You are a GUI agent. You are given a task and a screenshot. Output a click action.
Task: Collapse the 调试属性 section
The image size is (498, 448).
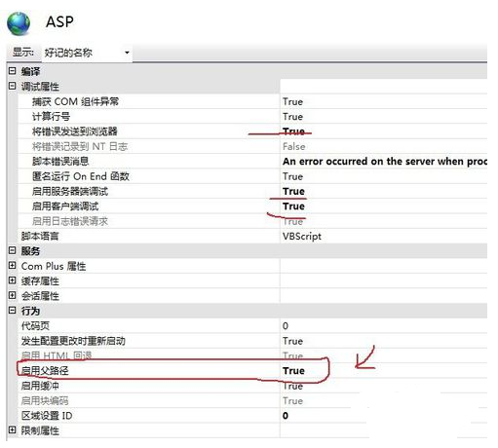pyautogui.click(x=12, y=86)
